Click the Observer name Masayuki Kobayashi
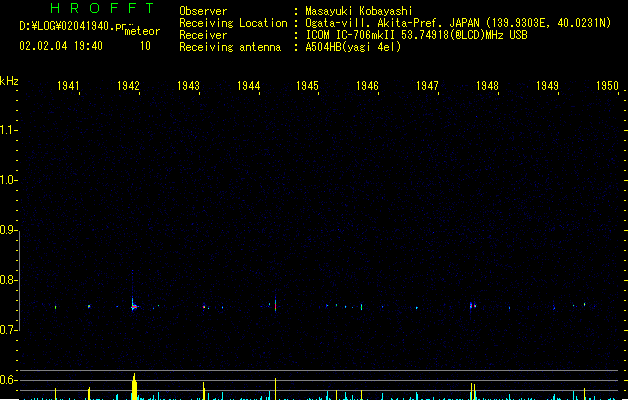 coord(359,11)
